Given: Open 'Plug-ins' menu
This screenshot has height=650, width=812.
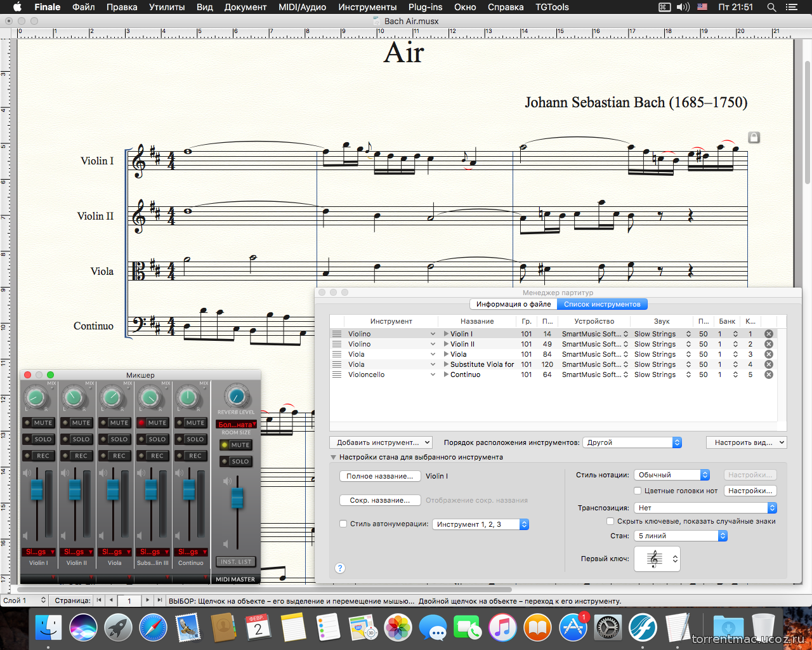Looking at the screenshot, I should click(x=426, y=7).
